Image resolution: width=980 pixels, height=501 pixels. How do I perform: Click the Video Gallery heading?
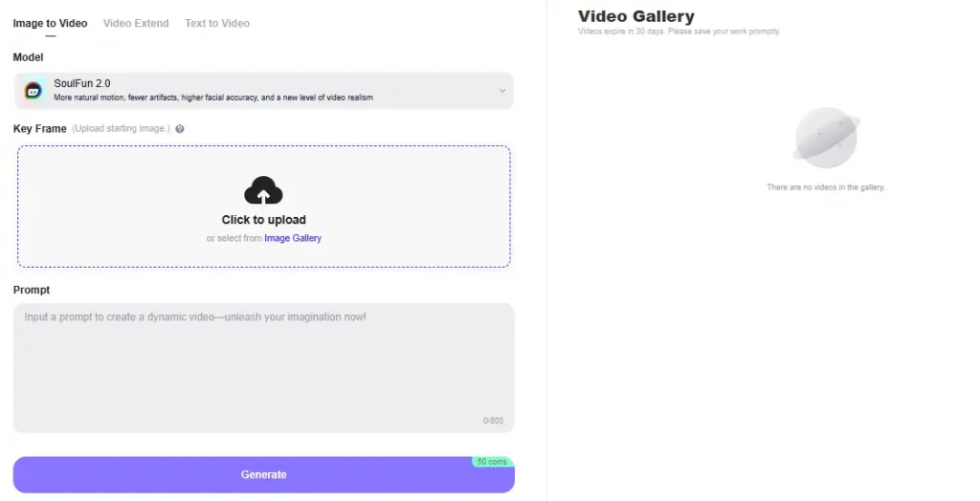click(635, 16)
